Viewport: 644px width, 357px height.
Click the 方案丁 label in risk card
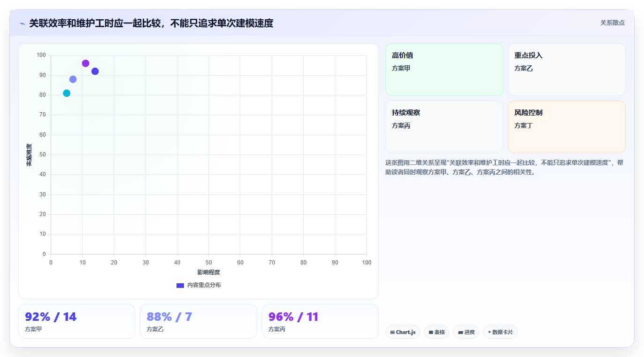523,125
